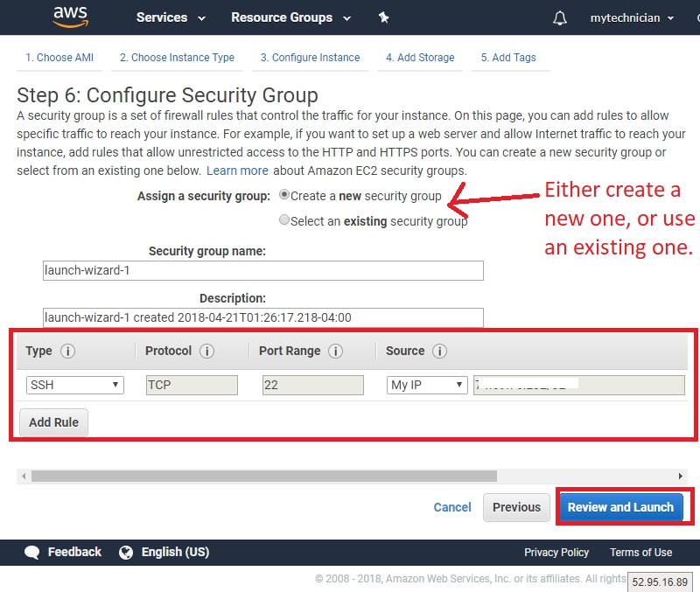Click the pin shortcut icon in navbar

(x=383, y=17)
